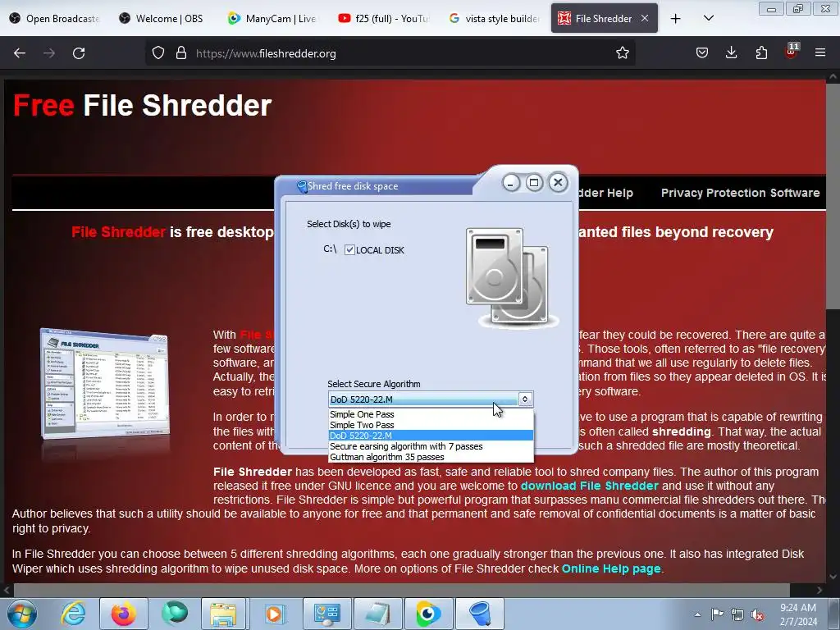This screenshot has width=840, height=630.
Task: Open the green globe taskbar app
Action: (x=175, y=614)
